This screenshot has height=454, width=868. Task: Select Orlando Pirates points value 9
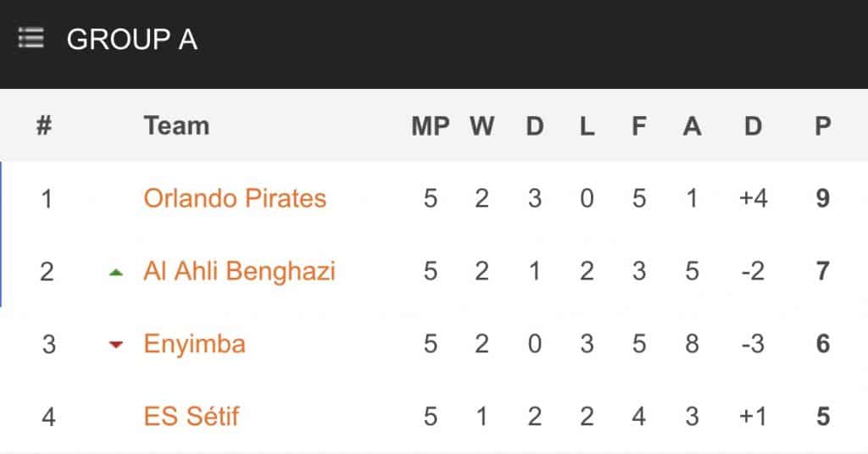coord(822,198)
